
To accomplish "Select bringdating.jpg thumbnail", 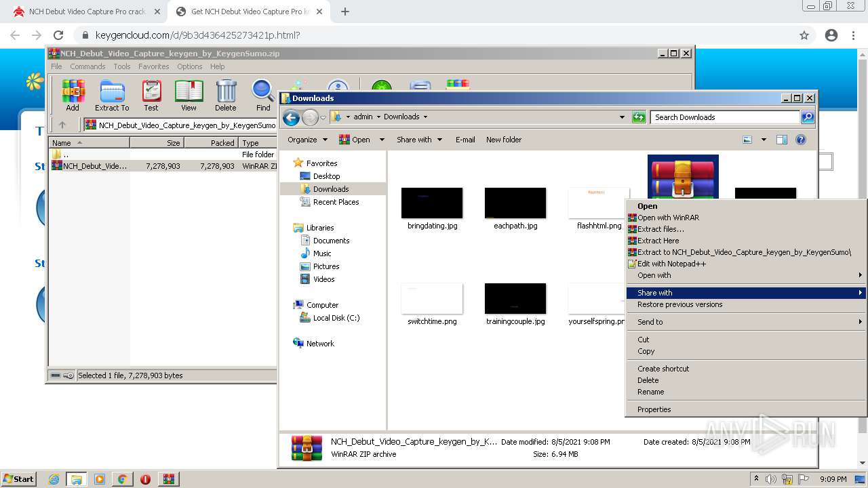I will click(432, 203).
